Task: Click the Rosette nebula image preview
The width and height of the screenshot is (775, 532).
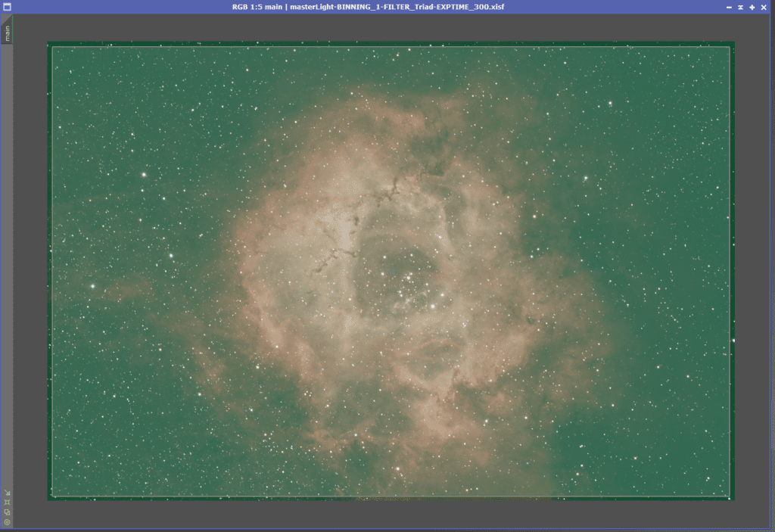Action: pyautogui.click(x=391, y=271)
